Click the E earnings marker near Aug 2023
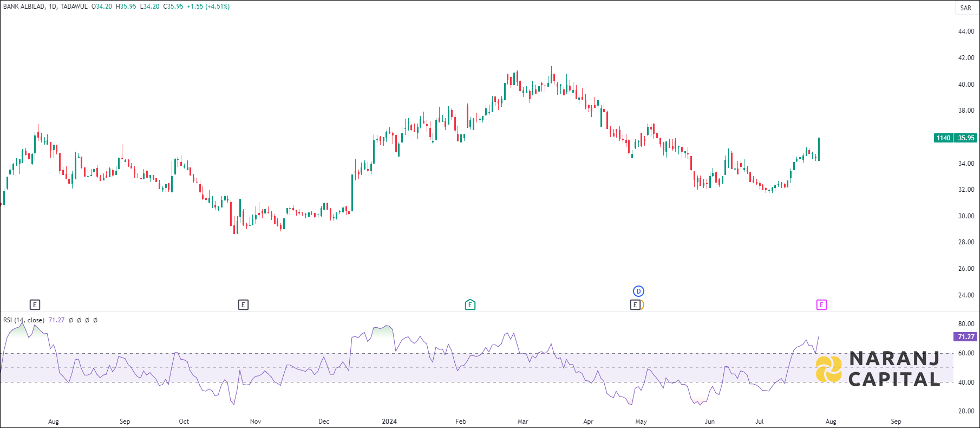This screenshot has height=428, width=980. [35, 305]
